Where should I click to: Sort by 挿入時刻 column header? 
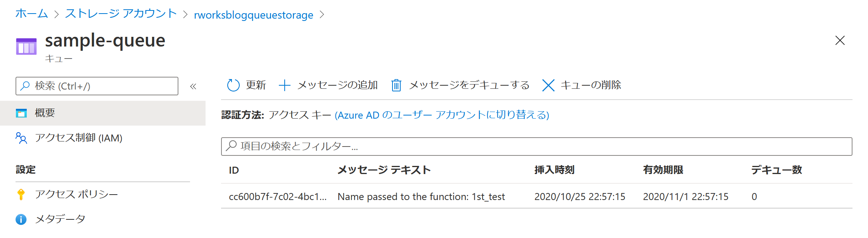click(x=554, y=170)
